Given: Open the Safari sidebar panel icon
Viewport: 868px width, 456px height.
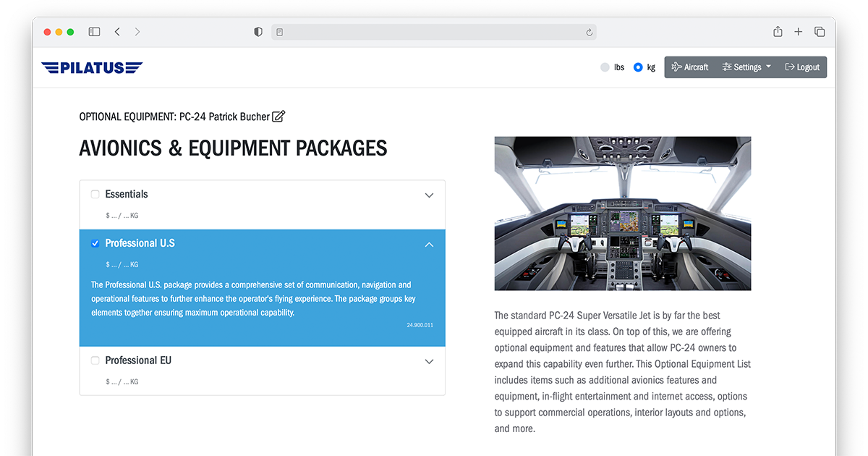Looking at the screenshot, I should click(x=94, y=32).
